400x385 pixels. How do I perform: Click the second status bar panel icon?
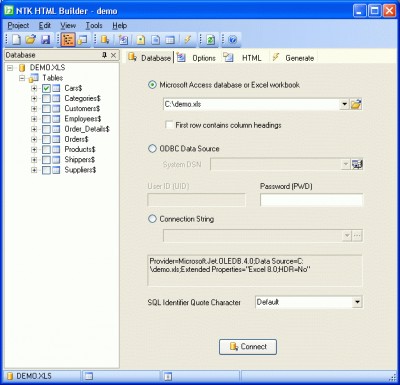(x=88, y=376)
